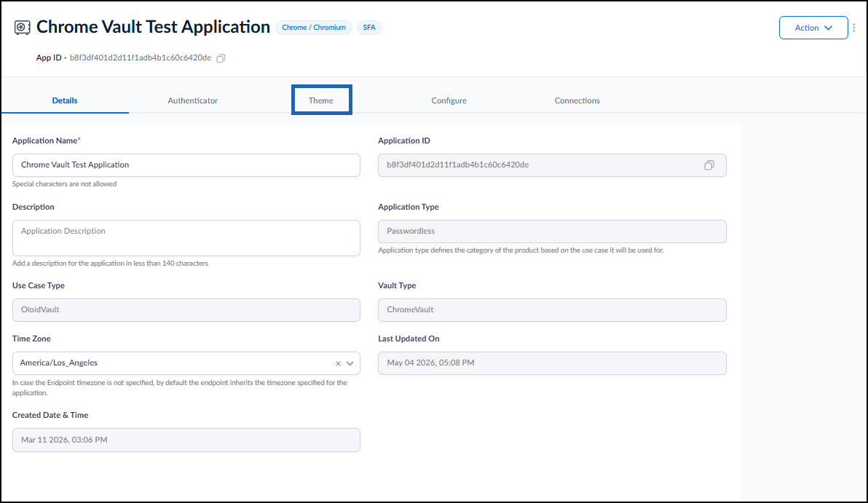868x503 pixels.
Task: Copy the Application ID field value
Action: coord(709,165)
